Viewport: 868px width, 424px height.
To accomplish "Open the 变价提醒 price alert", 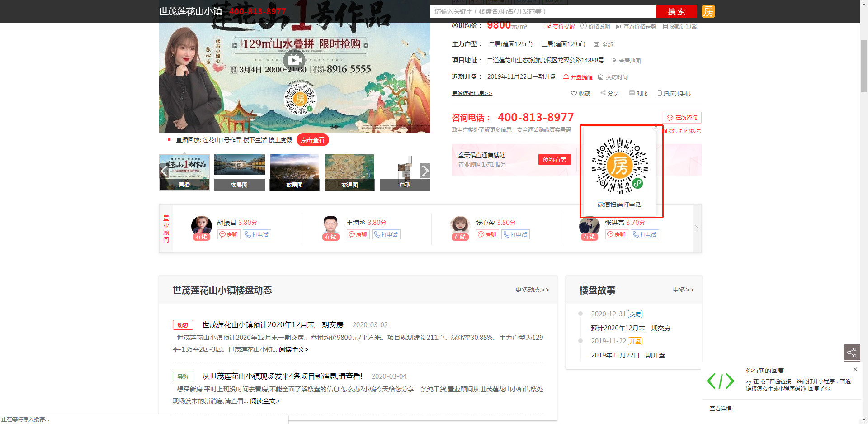I will point(560,26).
